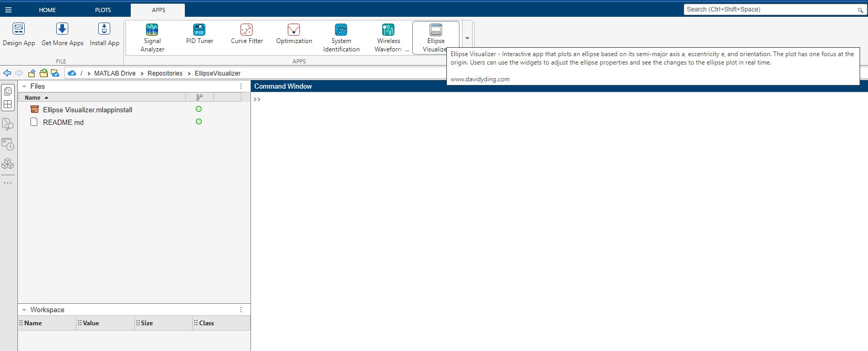Launch the PID Tuner app
This screenshot has width=868, height=351.
(200, 35)
